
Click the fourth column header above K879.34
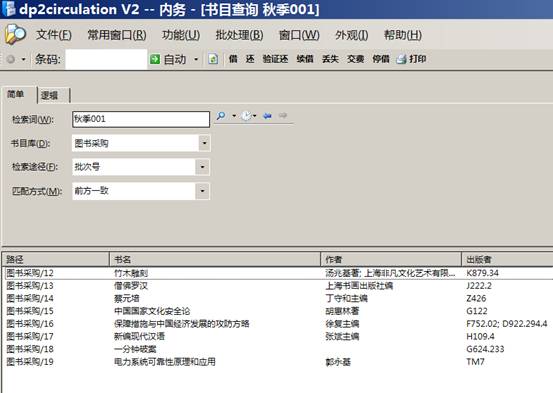[508, 259]
